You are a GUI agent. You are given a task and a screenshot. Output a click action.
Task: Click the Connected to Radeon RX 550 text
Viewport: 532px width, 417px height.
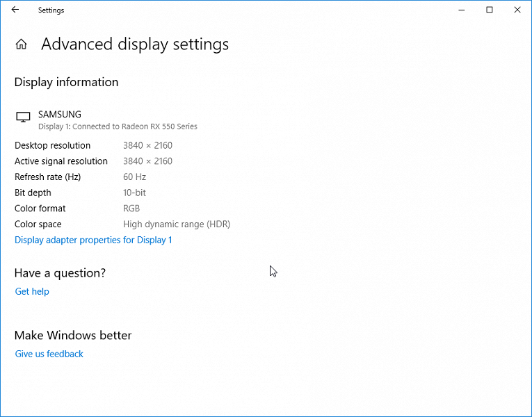[x=118, y=126]
